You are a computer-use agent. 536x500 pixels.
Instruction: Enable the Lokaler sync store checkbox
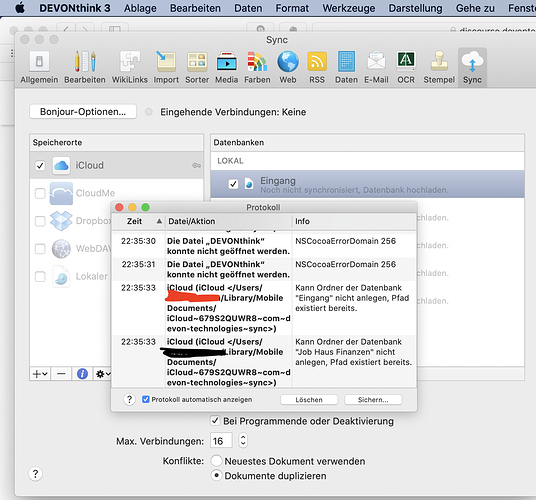[x=40, y=276]
